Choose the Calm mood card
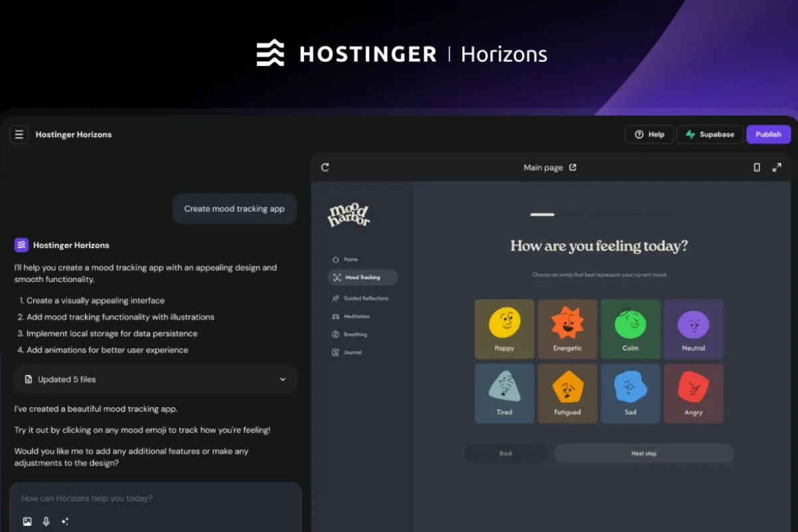The width and height of the screenshot is (798, 532). coord(630,328)
